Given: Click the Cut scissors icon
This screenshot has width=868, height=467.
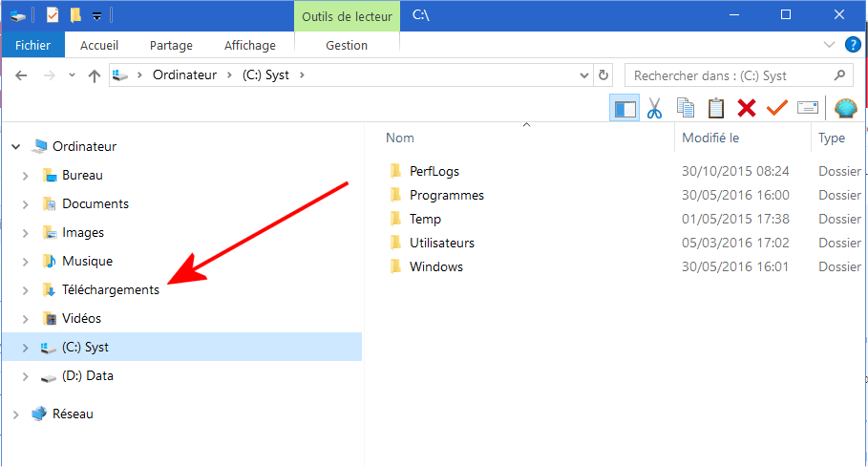Looking at the screenshot, I should (654, 108).
